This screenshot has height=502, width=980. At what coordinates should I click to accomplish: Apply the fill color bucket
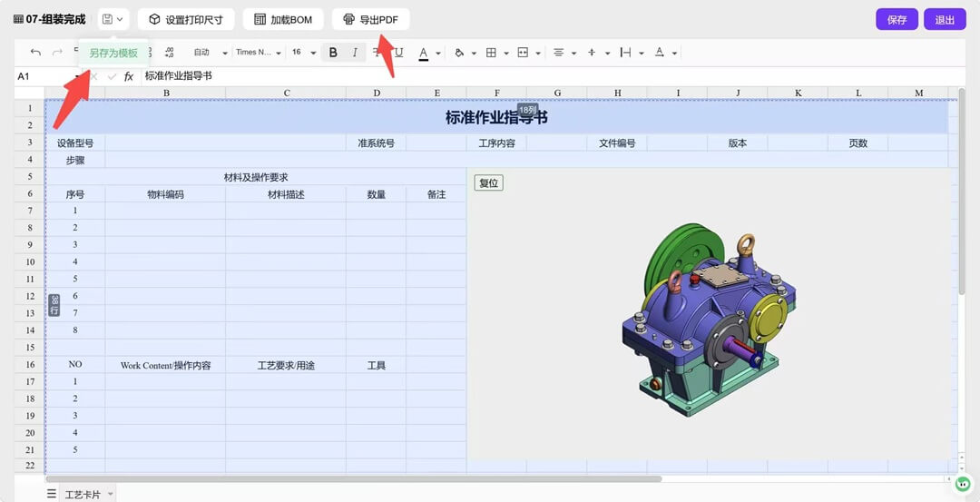coord(459,53)
